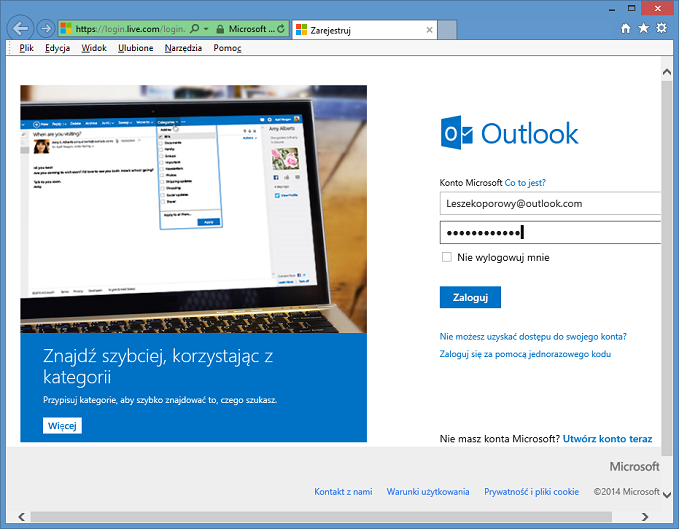679x529 pixels.
Task: Click the browser Forward arrow button
Action: 45,29
